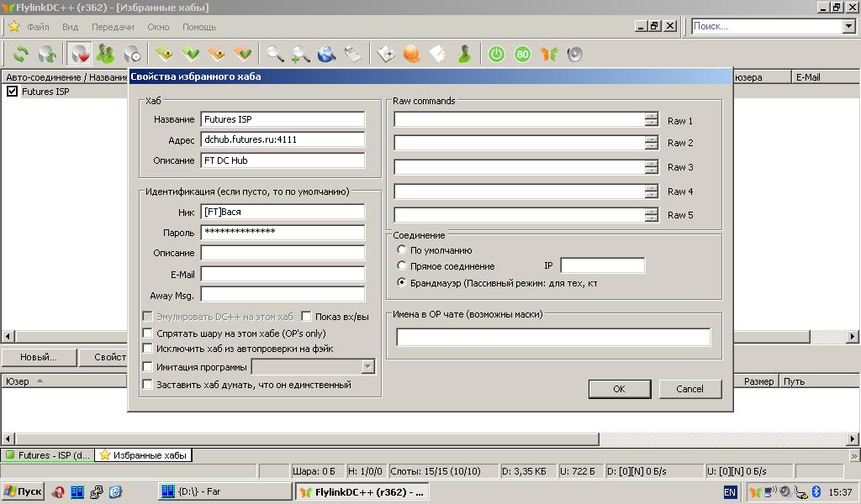Click the orange-green butterfly toolbar icon
Screen dimensions: 861x504
548,54
